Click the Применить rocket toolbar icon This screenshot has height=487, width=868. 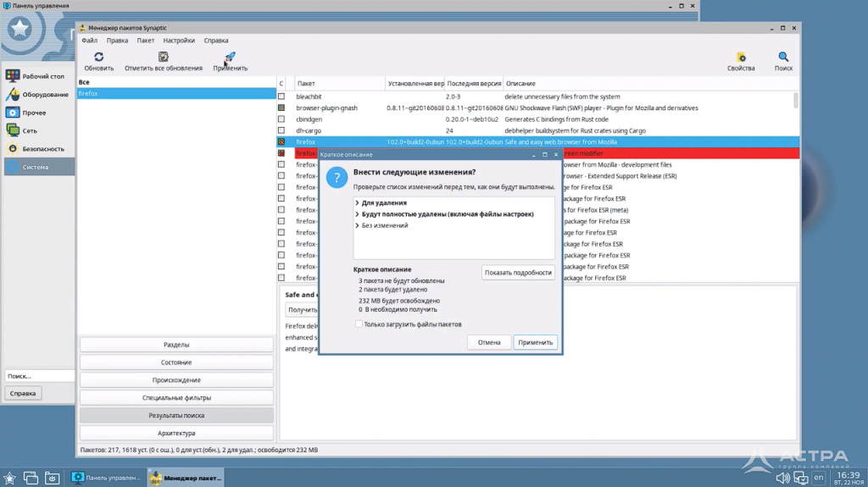tap(230, 57)
